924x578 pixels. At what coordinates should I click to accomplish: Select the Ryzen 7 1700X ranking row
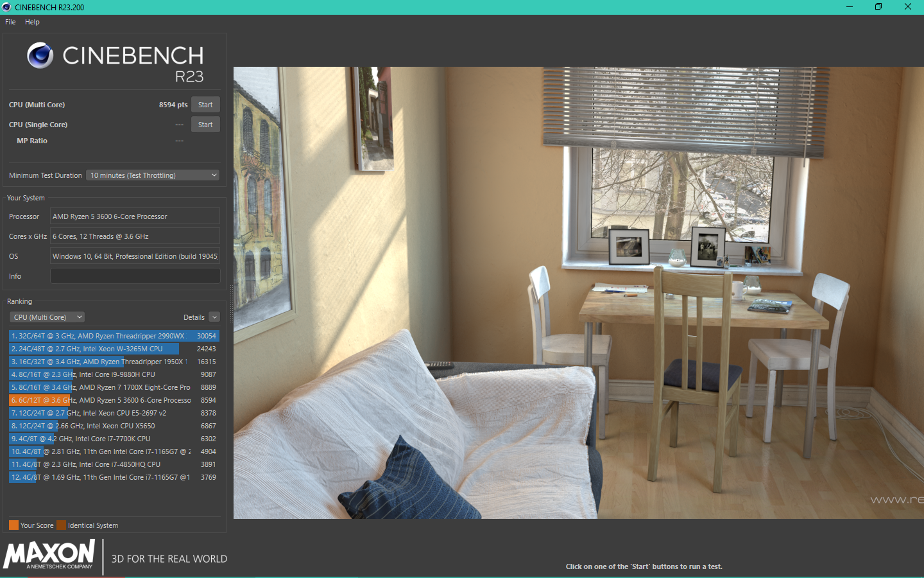coord(114,387)
